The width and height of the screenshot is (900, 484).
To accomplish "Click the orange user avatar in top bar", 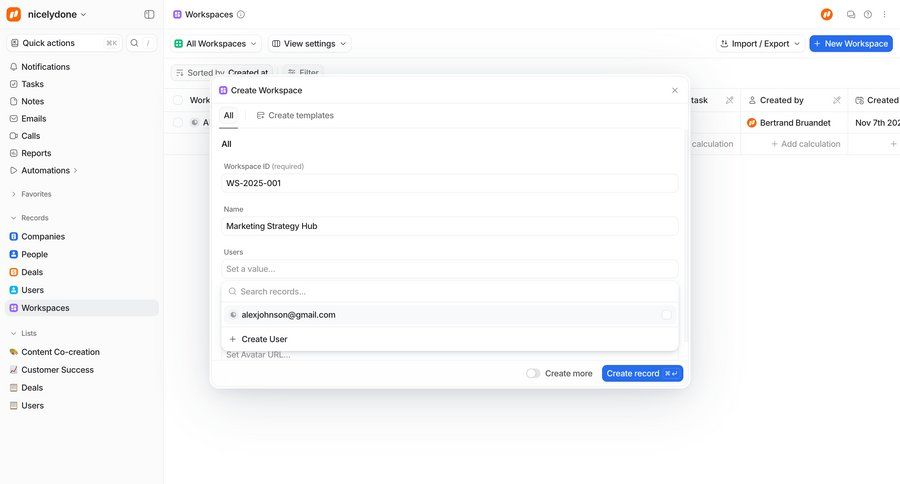I will pyautogui.click(x=827, y=14).
